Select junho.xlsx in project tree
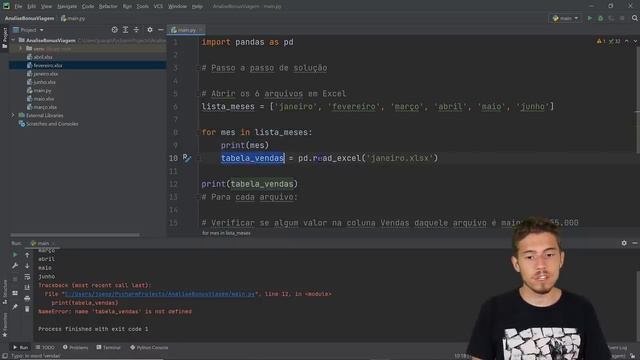 click(44, 82)
